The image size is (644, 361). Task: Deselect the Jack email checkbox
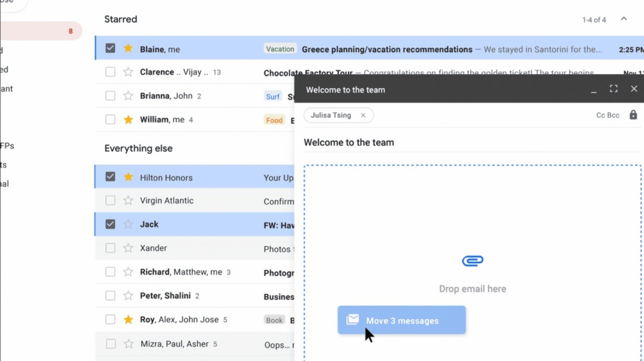(x=110, y=224)
